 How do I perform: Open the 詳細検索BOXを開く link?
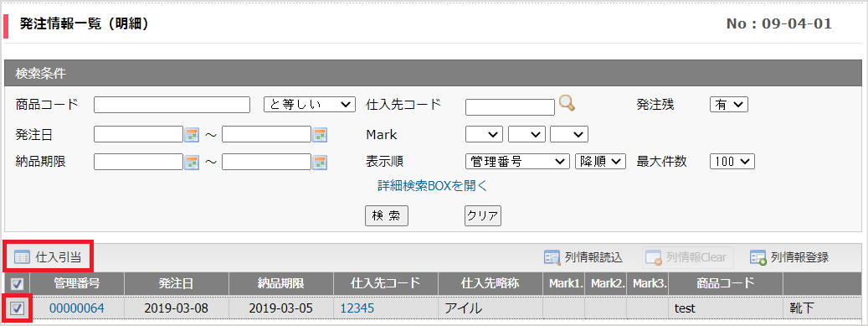[433, 186]
